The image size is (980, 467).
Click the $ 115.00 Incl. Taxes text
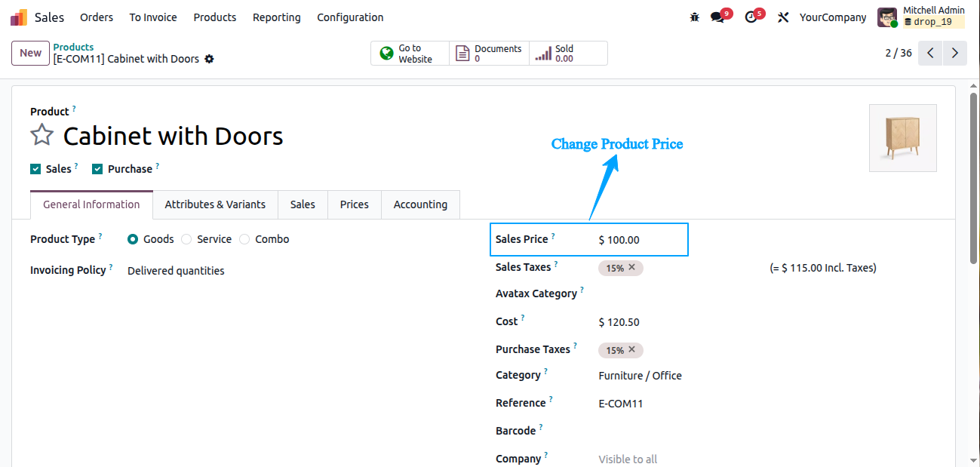pyautogui.click(x=823, y=268)
